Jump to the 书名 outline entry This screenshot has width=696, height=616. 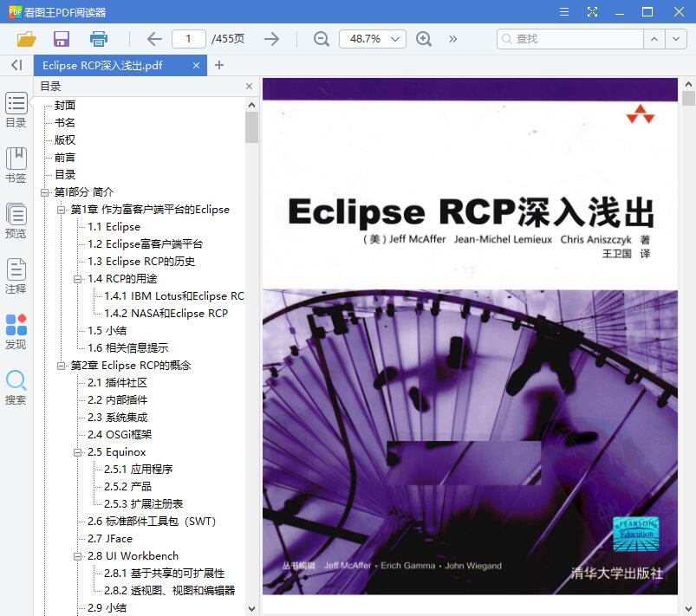pos(65,122)
